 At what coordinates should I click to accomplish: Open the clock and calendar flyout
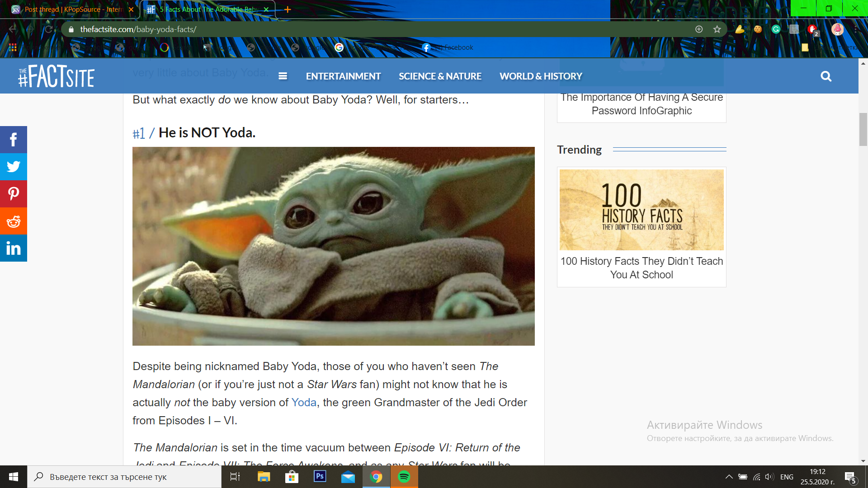[817, 477]
